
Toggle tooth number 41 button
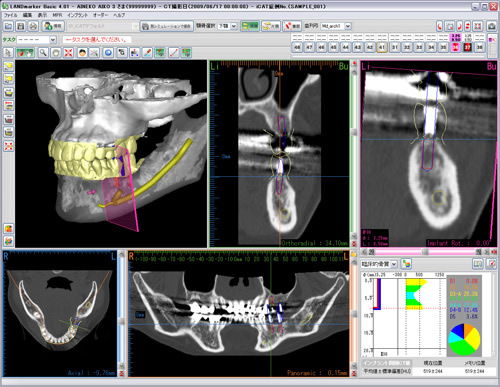pos(382,47)
